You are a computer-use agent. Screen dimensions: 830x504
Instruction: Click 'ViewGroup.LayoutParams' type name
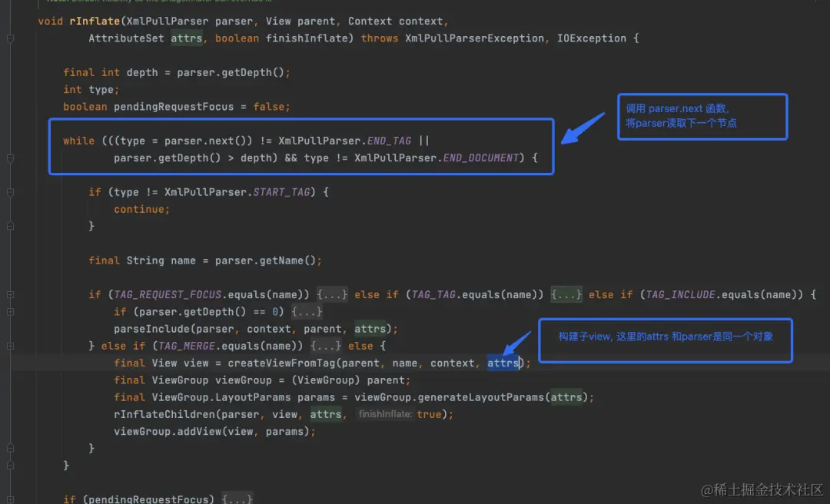221,397
